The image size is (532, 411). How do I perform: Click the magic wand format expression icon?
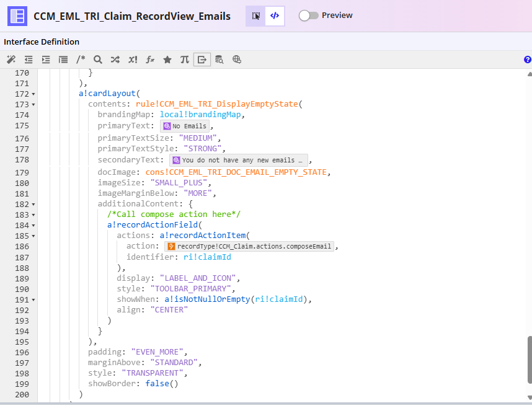click(11, 60)
